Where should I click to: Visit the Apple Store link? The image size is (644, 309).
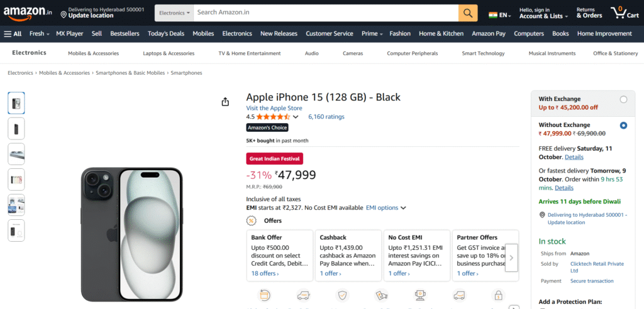pyautogui.click(x=274, y=108)
